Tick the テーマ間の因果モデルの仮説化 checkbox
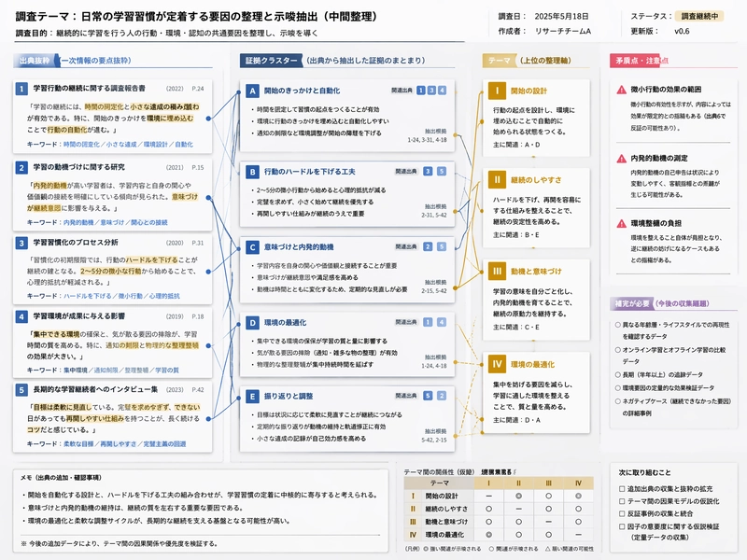The image size is (747, 560). (622, 501)
